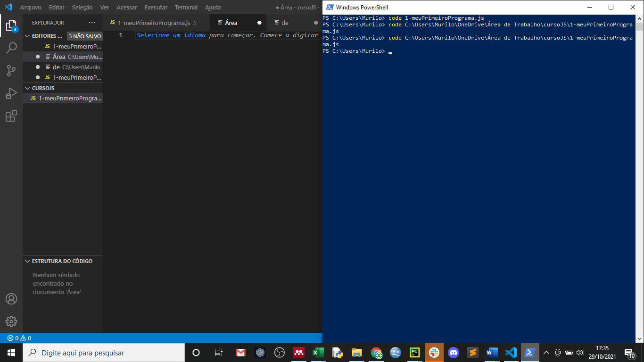Image resolution: width=644 pixels, height=362 pixels.
Task: Click the PowerShell scrollbar down arrow
Action: [x=640, y=338]
